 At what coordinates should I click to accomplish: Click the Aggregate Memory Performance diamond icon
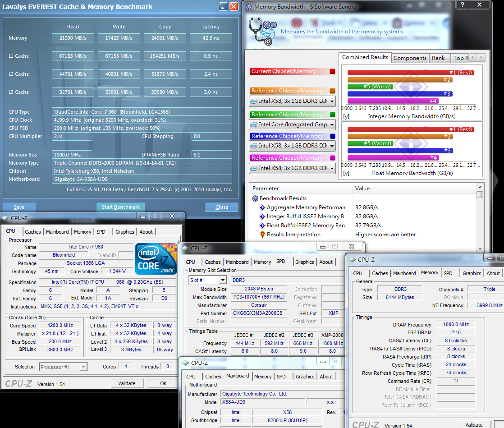pos(262,207)
